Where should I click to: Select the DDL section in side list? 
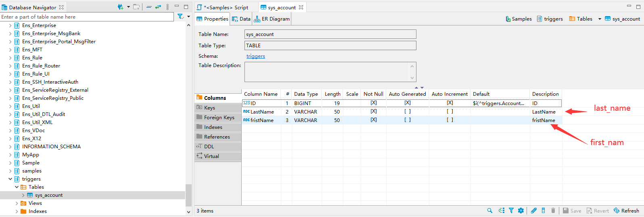pyautogui.click(x=209, y=147)
